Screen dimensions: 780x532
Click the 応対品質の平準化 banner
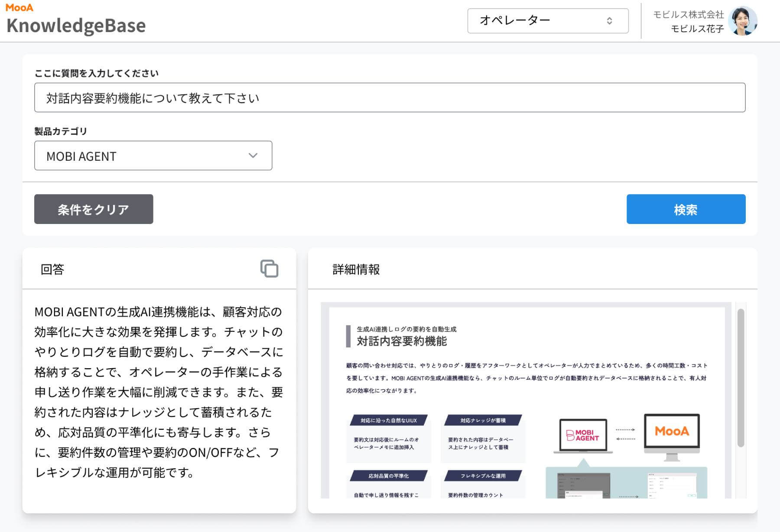pos(389,476)
